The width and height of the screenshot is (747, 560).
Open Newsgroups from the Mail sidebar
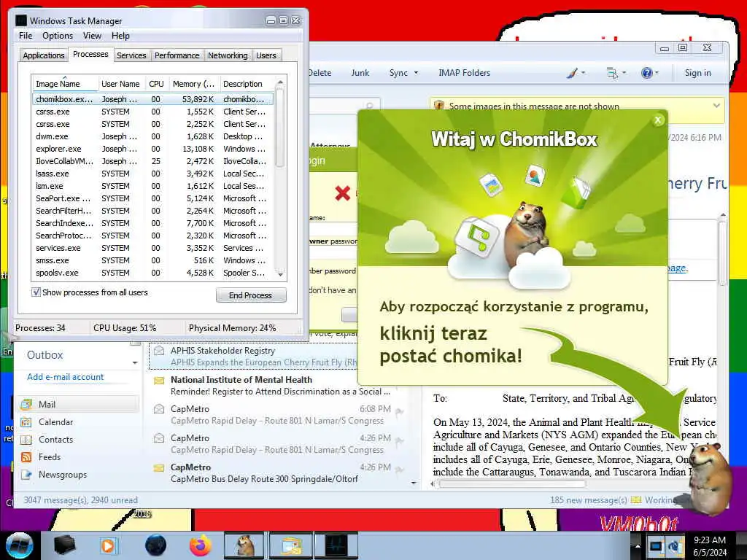63,475
